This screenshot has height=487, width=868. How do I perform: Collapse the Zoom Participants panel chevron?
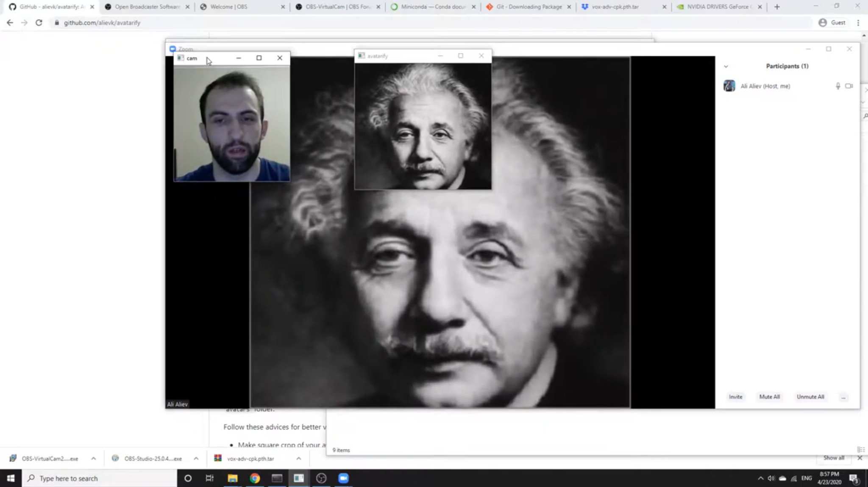[726, 66]
